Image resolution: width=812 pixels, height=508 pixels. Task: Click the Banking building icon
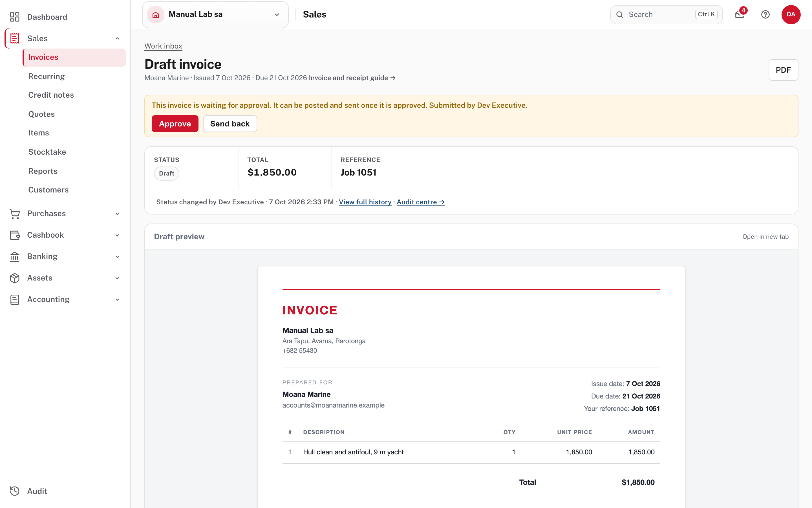tap(14, 257)
